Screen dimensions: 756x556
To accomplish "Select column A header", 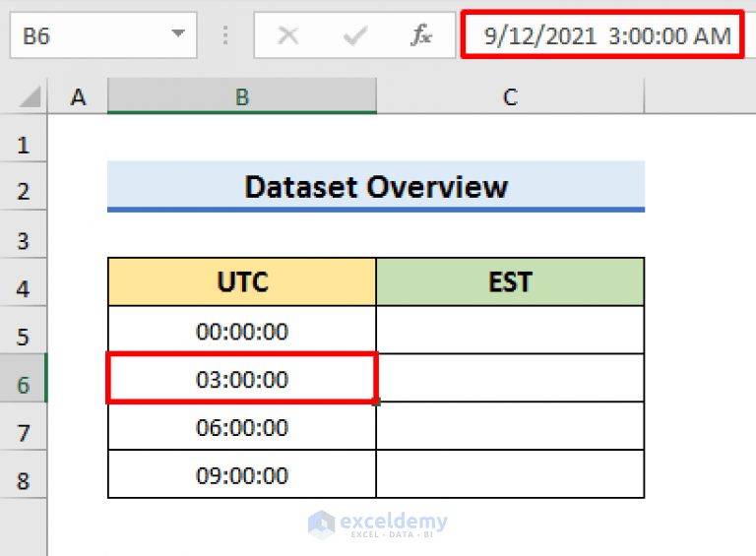I will pos(78,96).
